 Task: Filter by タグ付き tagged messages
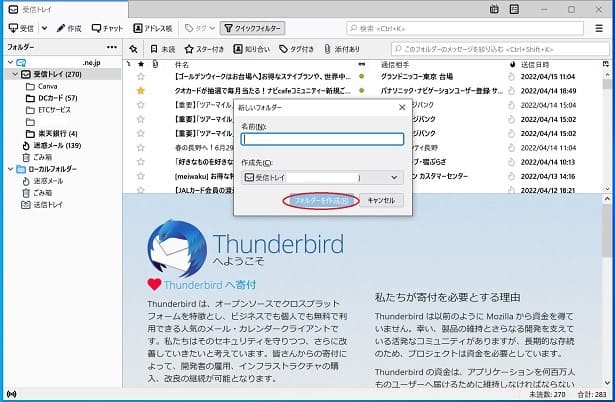pyautogui.click(x=297, y=49)
